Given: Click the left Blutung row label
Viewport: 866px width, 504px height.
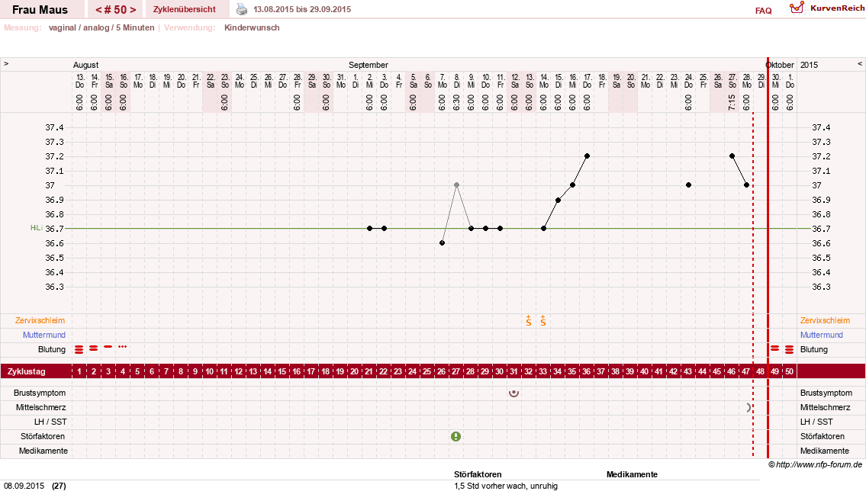Looking at the screenshot, I should 52,349.
